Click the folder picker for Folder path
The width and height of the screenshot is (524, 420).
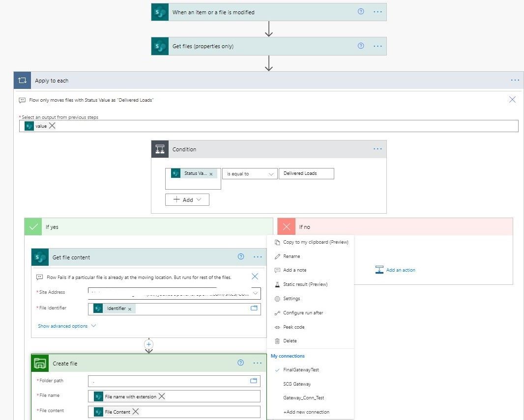[254, 381]
